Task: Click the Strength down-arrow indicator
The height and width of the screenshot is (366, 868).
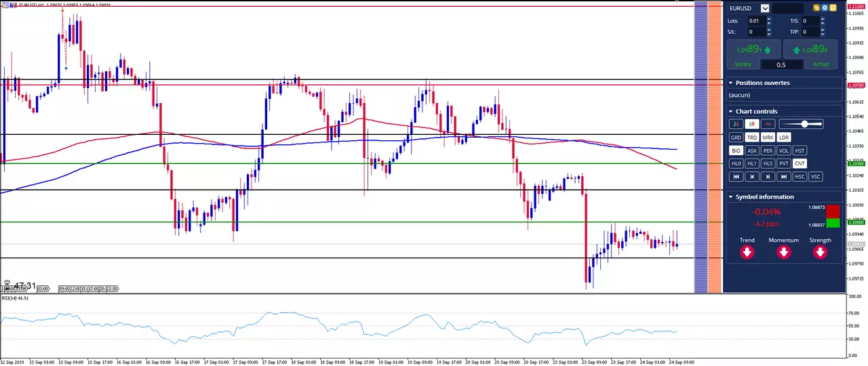Action: [x=821, y=252]
